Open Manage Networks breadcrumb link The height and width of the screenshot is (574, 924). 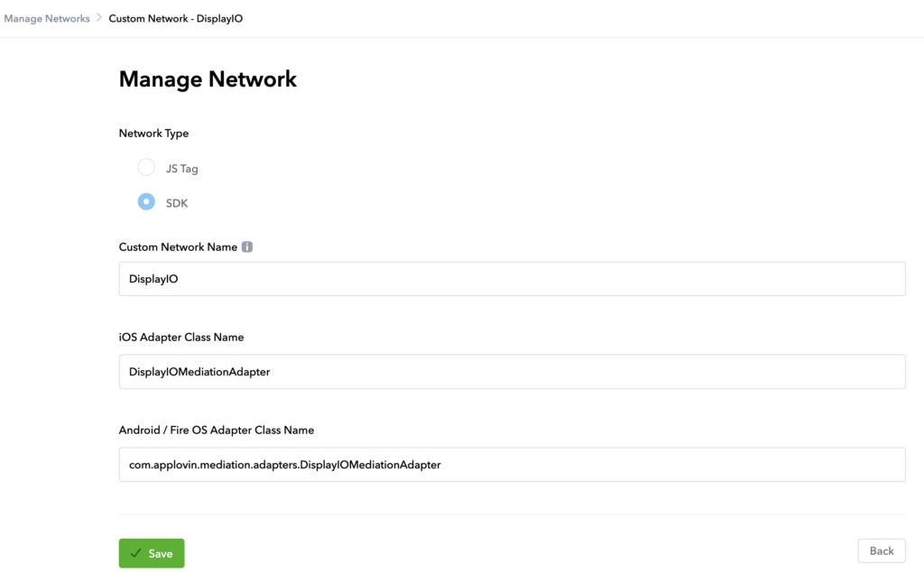click(47, 18)
